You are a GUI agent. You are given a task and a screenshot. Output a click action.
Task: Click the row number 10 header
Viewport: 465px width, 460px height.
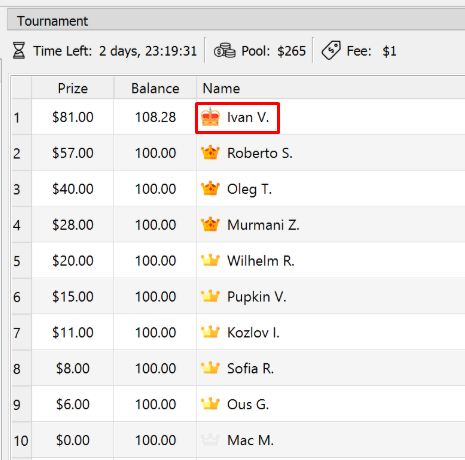tap(21, 440)
